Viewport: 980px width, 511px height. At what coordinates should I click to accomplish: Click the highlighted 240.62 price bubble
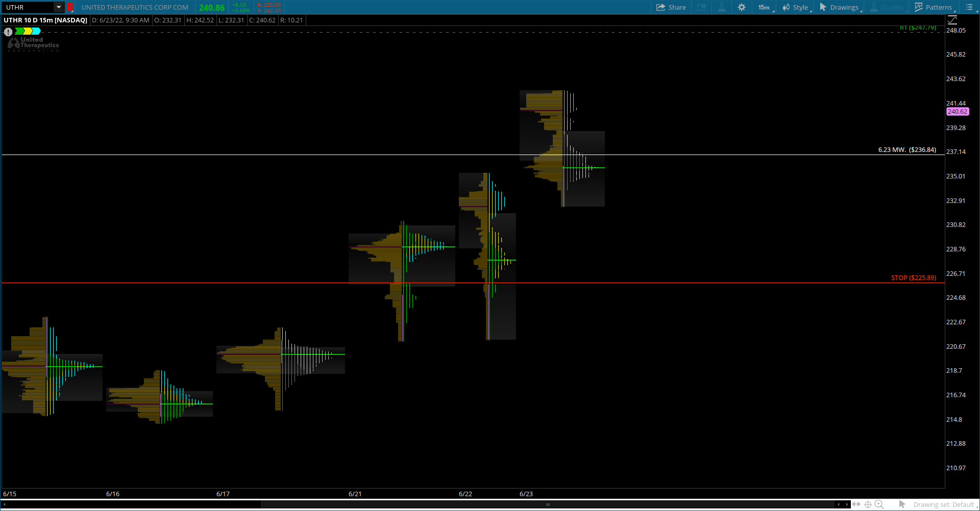click(x=958, y=111)
